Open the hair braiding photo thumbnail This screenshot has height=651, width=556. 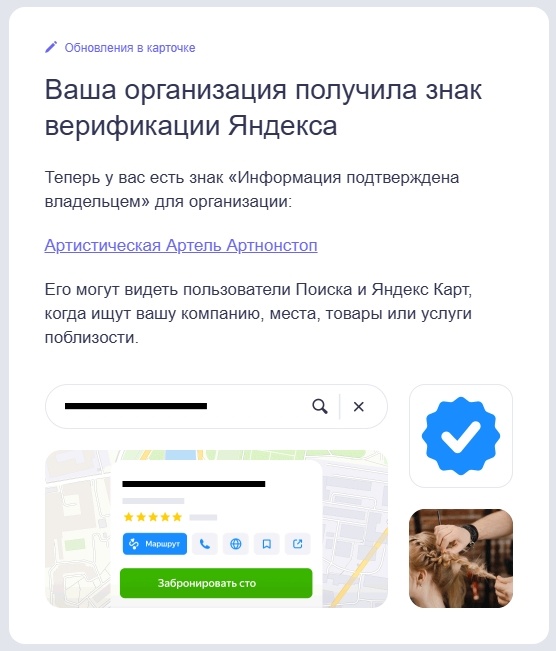[x=461, y=558]
